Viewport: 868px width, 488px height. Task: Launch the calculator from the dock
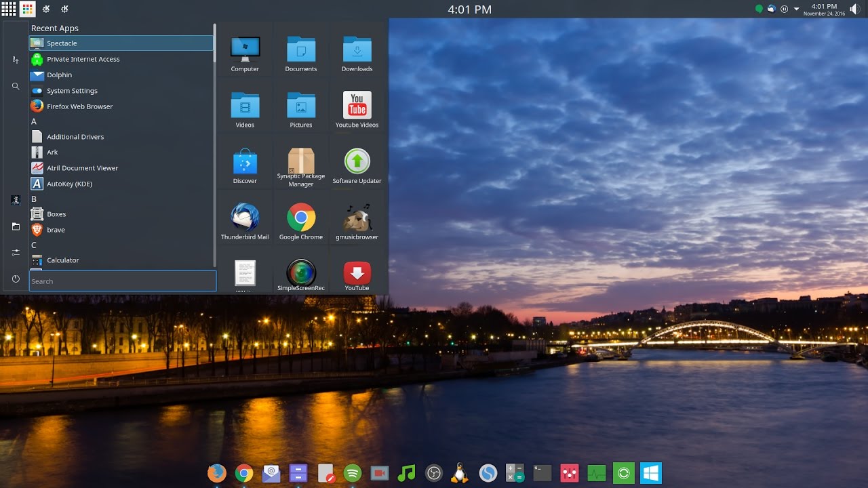(515, 472)
